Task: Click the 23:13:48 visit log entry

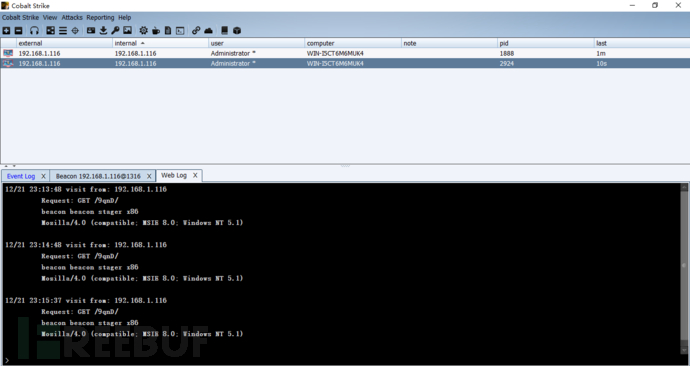Action: click(86, 189)
